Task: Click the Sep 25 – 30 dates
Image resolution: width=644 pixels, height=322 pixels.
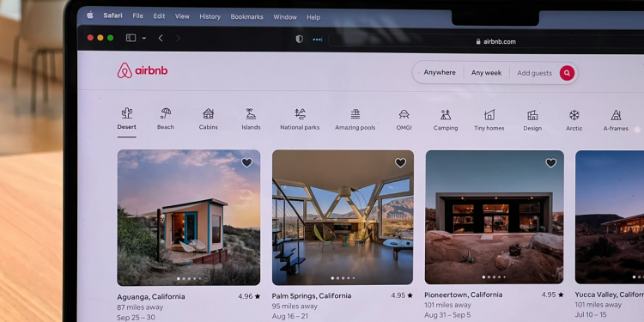Action: pos(137,318)
